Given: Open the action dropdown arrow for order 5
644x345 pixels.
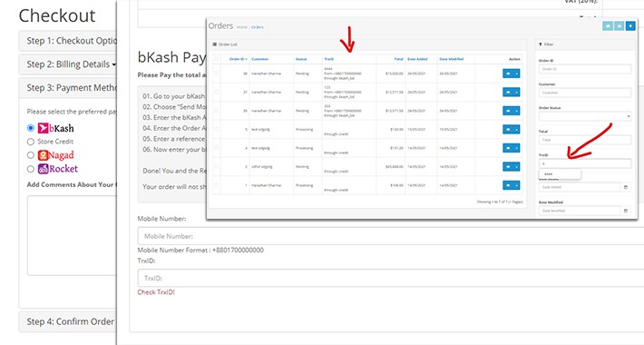Looking at the screenshot, I should 517,129.
